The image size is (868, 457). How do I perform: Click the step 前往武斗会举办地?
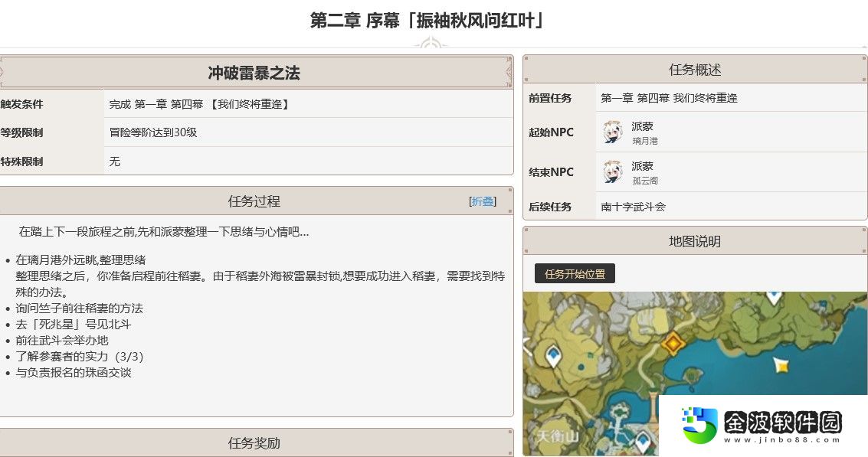(x=62, y=340)
